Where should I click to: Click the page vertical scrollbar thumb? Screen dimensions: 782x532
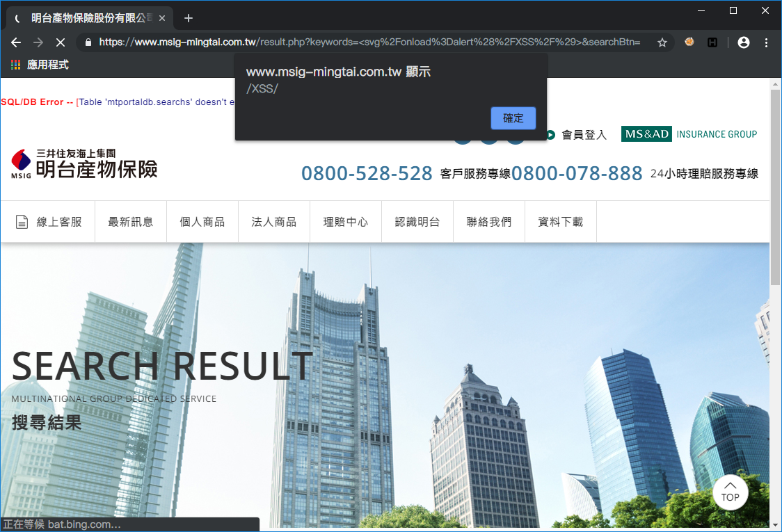(x=775, y=187)
